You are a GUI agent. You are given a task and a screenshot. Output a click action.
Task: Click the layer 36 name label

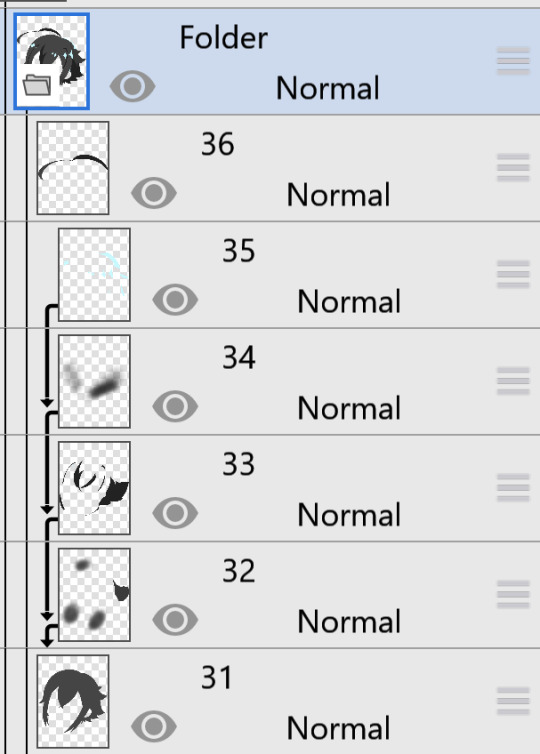pyautogui.click(x=217, y=144)
